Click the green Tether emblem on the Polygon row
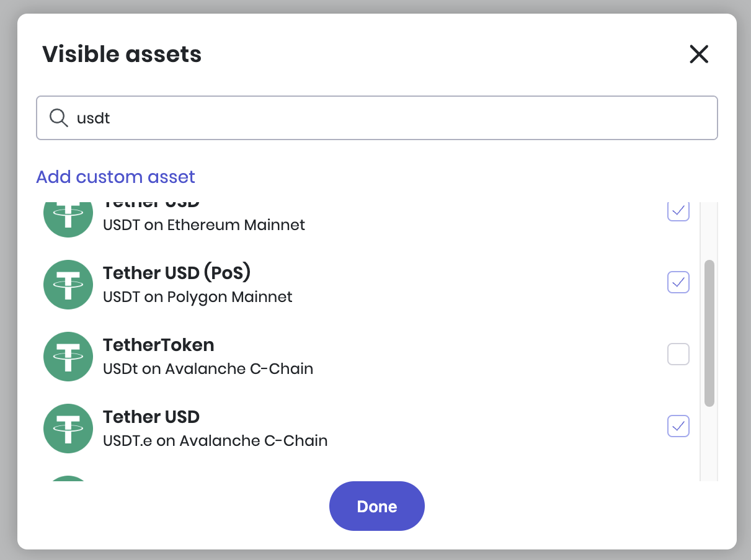 tap(68, 285)
